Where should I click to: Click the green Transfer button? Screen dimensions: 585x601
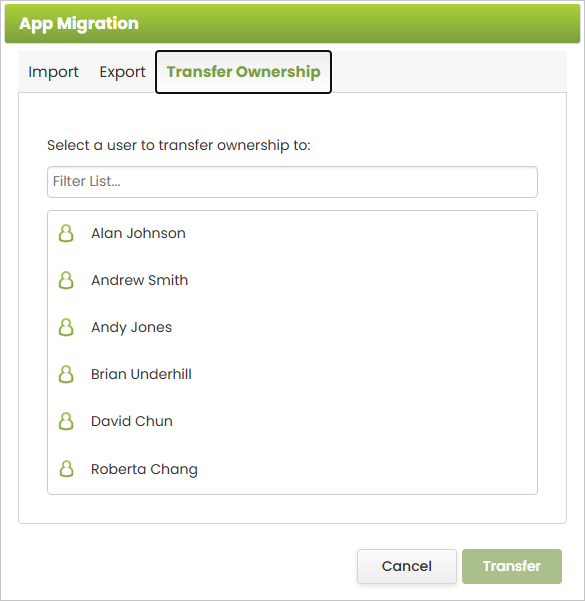512,566
